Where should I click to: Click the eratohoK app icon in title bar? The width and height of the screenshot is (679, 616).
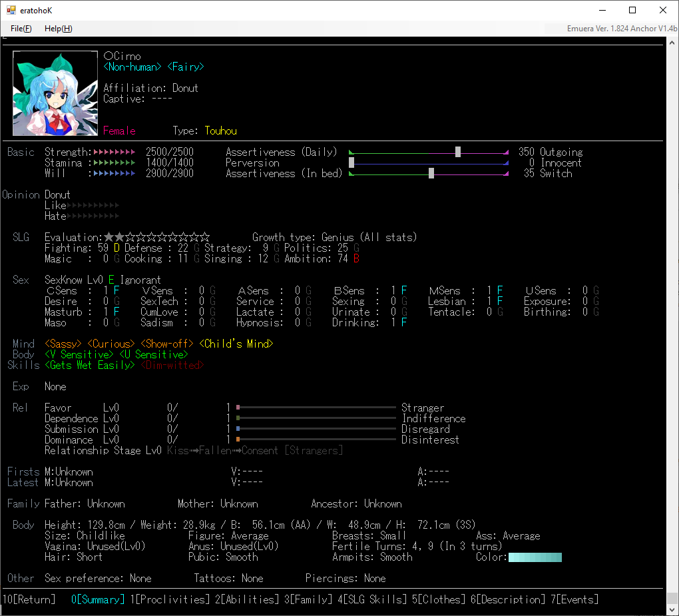11,11
